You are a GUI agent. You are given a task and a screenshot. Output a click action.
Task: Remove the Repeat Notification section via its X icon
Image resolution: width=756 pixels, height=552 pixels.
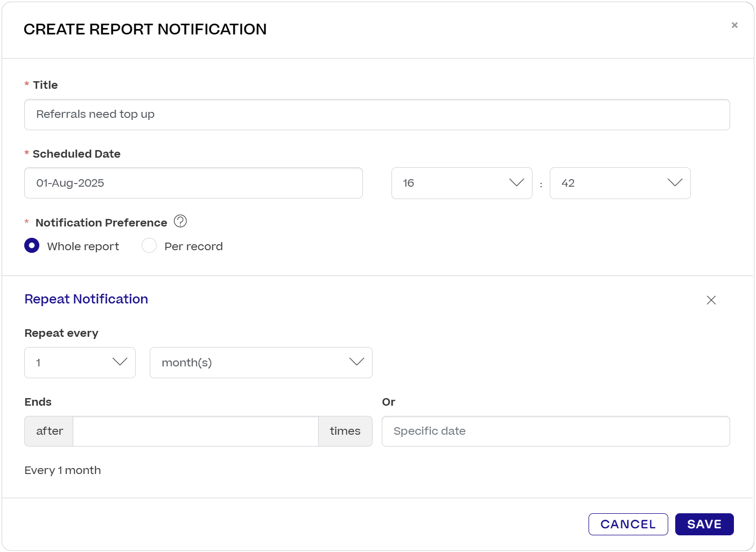point(711,300)
